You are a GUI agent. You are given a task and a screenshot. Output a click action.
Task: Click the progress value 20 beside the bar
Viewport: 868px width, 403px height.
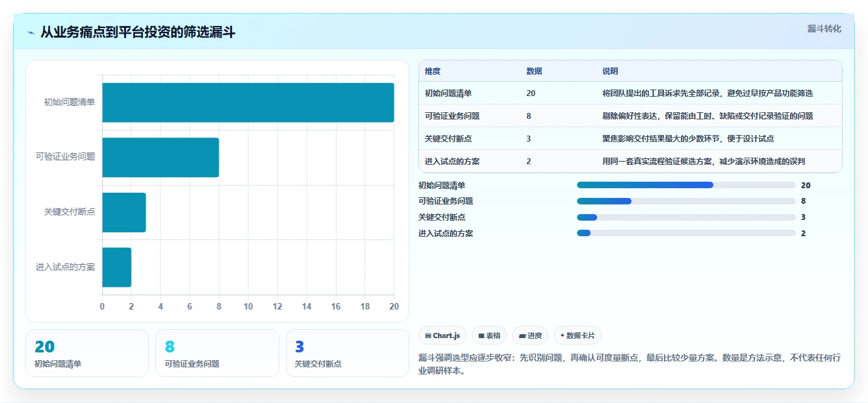[806, 185]
